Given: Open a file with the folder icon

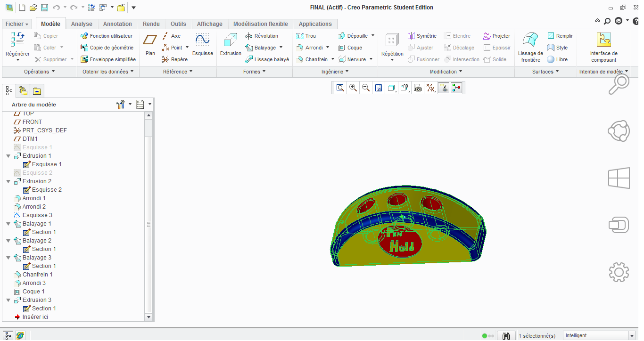Looking at the screenshot, I should 33,8.
